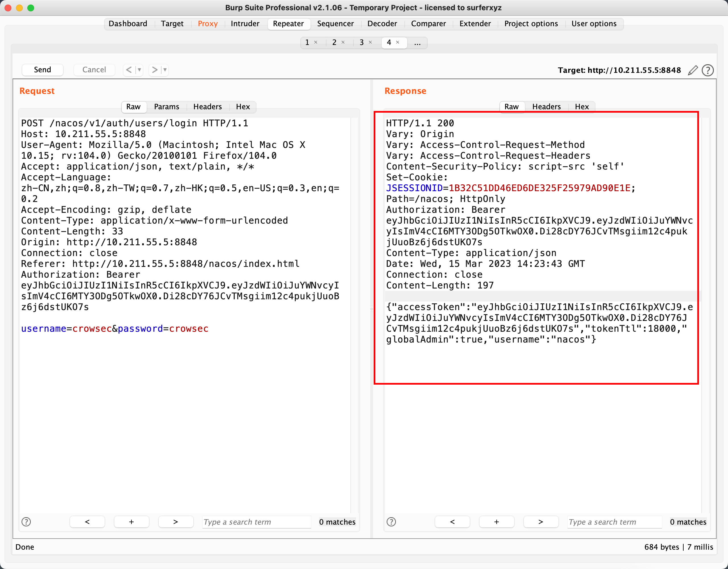Show response Raw view

(x=511, y=107)
